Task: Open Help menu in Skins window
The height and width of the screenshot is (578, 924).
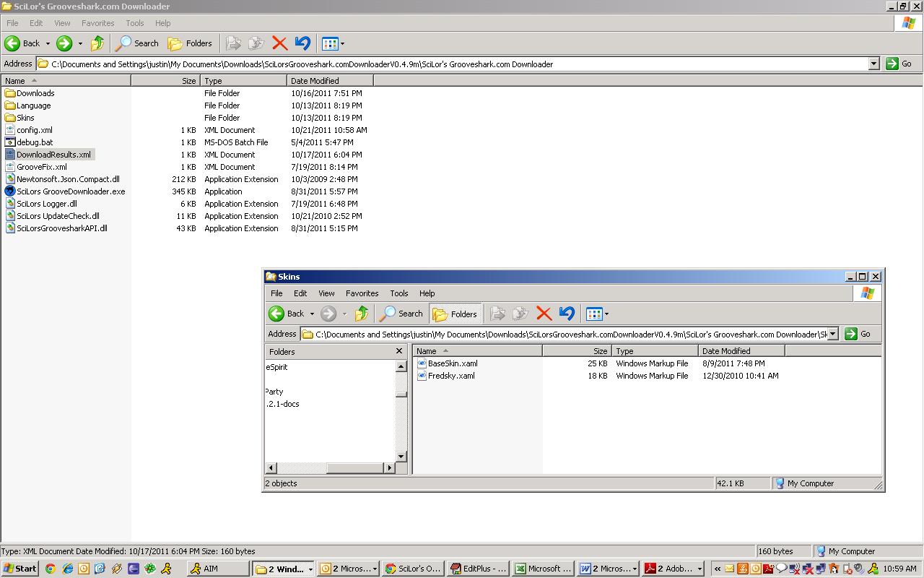Action: click(x=427, y=293)
